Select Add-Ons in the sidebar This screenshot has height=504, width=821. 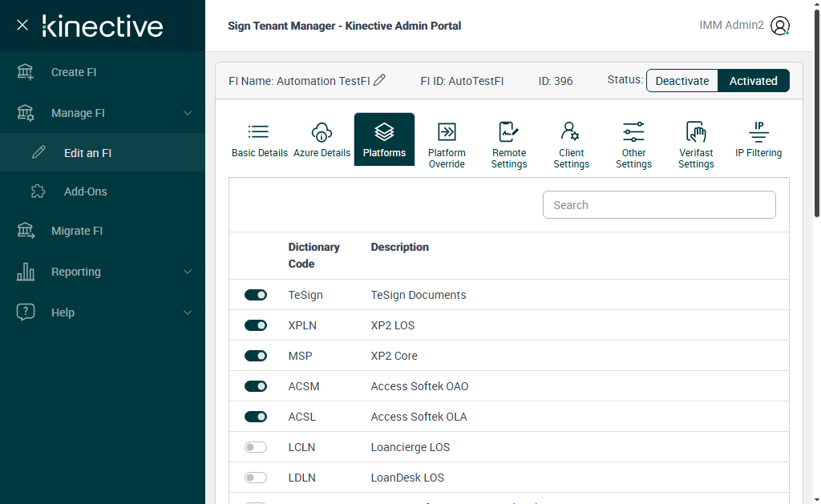coord(85,192)
